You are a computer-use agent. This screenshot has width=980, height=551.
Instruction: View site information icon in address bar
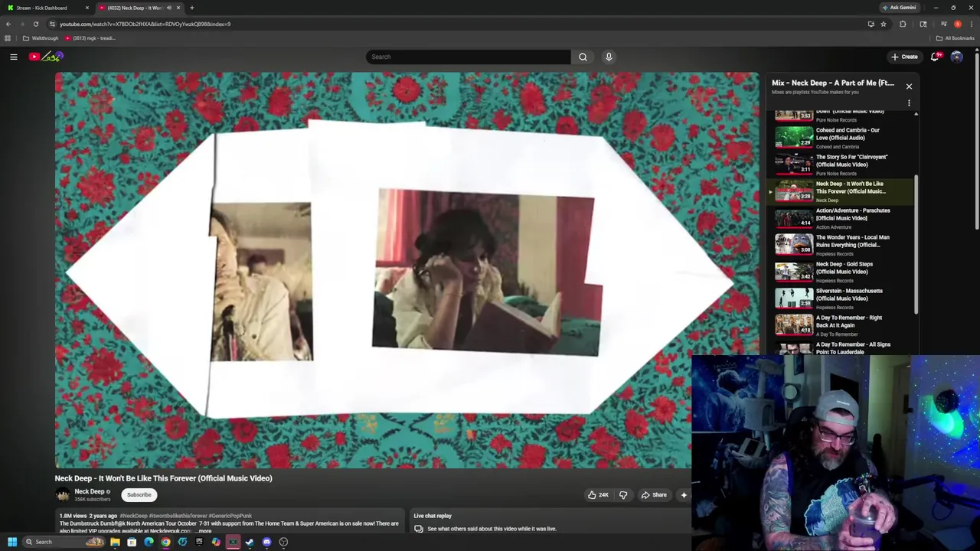tap(52, 24)
